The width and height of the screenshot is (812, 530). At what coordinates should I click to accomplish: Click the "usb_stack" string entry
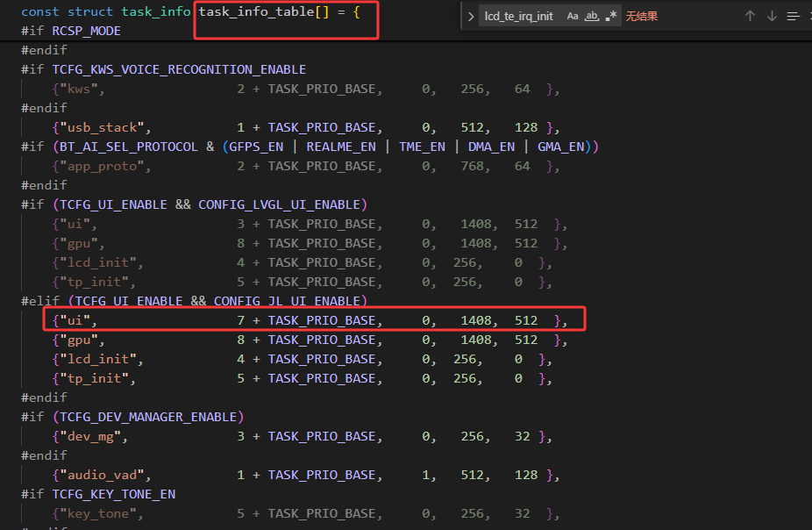click(x=102, y=127)
